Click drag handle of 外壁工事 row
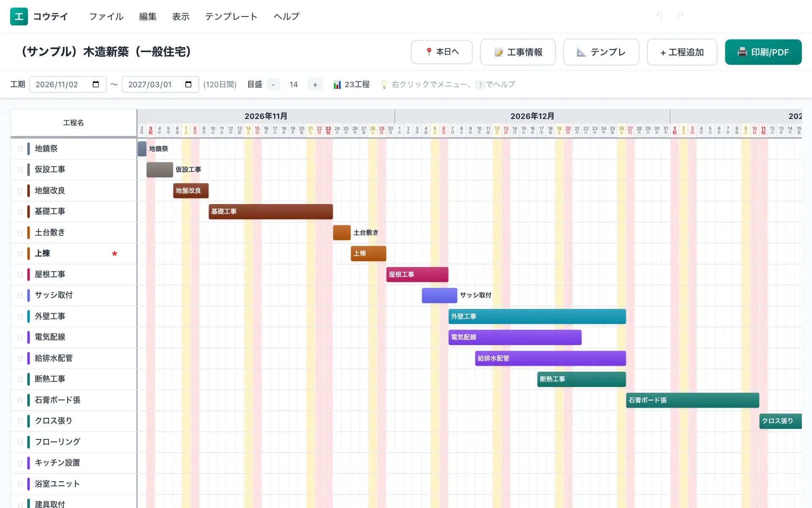812x508 pixels. pyautogui.click(x=20, y=316)
